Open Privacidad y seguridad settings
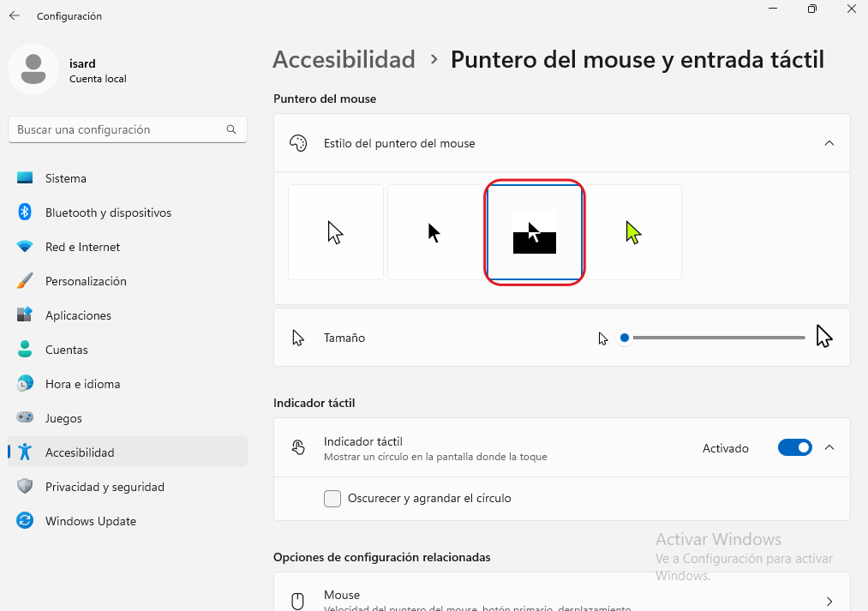Viewport: 868px width, 611px height. click(105, 487)
